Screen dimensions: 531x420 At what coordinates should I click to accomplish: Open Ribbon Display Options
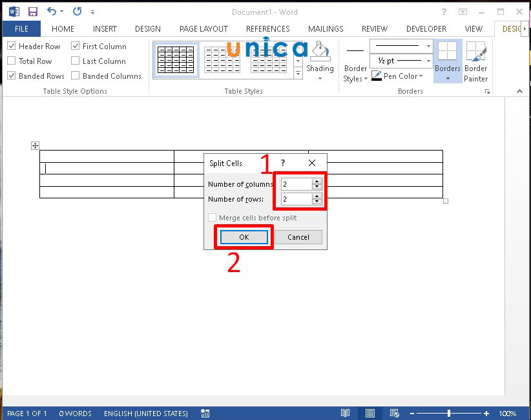click(463, 12)
